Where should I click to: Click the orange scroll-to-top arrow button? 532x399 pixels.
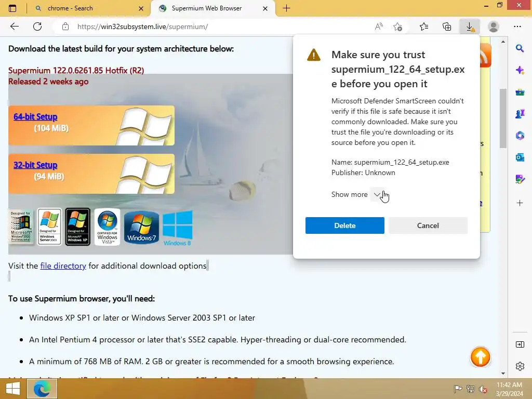pyautogui.click(x=480, y=357)
